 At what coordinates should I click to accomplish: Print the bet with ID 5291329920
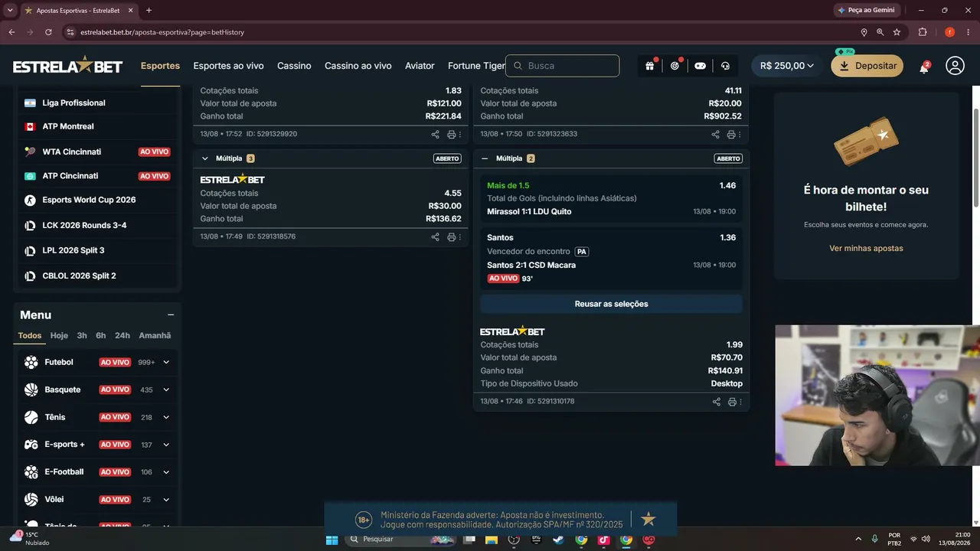click(451, 134)
